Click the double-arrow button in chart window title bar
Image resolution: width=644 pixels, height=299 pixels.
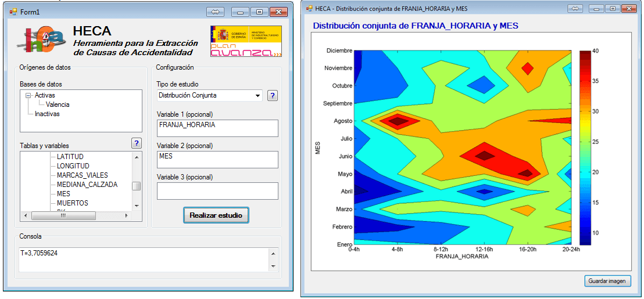(575, 9)
